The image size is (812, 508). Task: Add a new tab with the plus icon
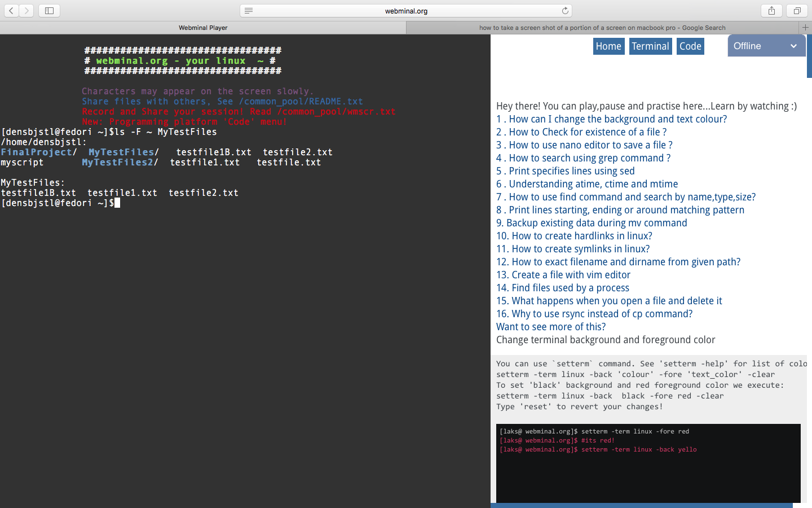click(805, 27)
